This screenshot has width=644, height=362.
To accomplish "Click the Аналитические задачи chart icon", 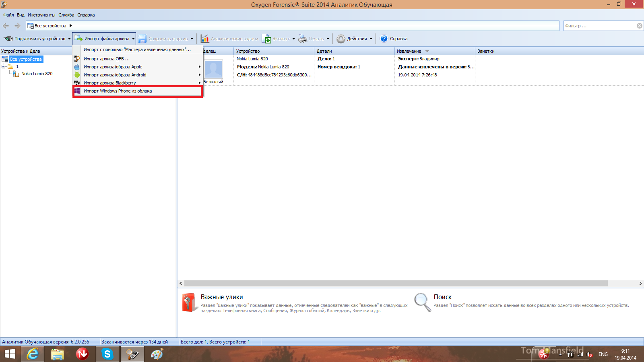I will click(205, 39).
